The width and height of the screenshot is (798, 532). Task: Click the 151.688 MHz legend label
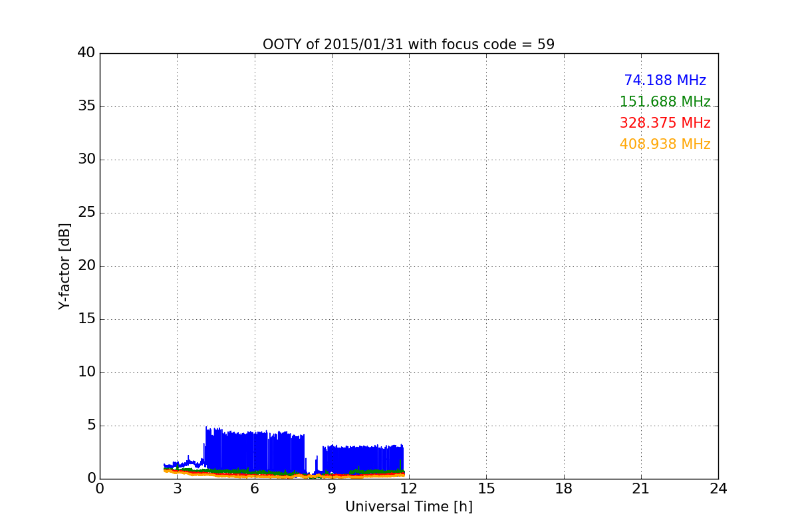point(665,102)
